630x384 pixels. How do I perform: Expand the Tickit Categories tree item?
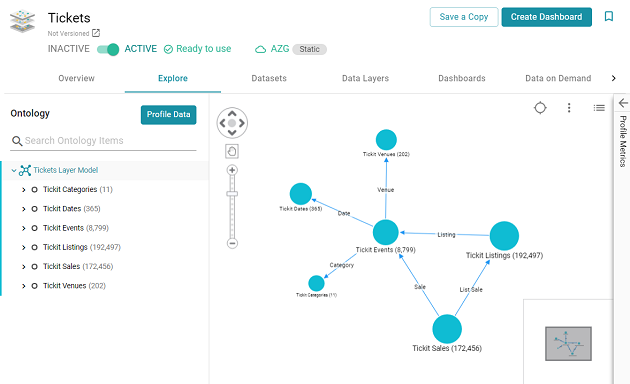23,190
